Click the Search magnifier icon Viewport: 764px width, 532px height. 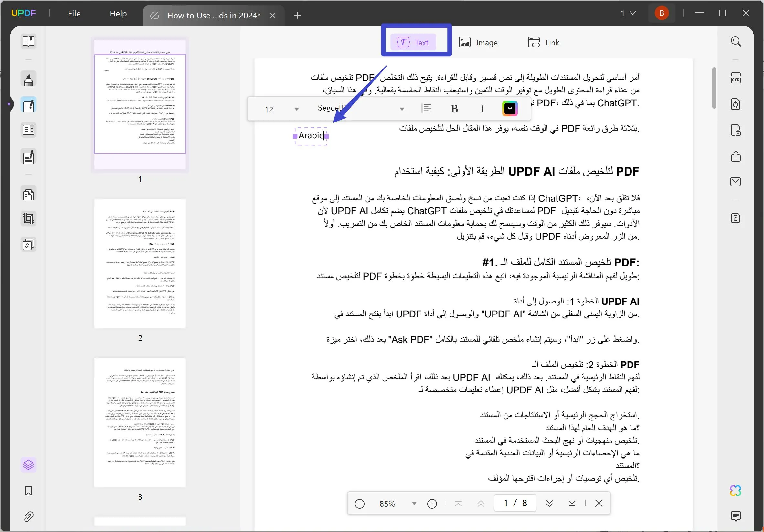pyautogui.click(x=736, y=42)
